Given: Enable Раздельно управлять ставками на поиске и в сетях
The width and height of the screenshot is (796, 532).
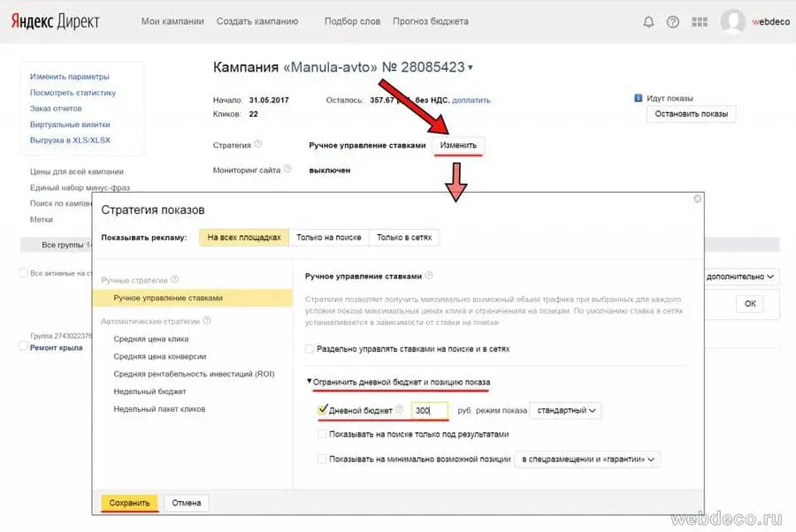Looking at the screenshot, I should [310, 349].
